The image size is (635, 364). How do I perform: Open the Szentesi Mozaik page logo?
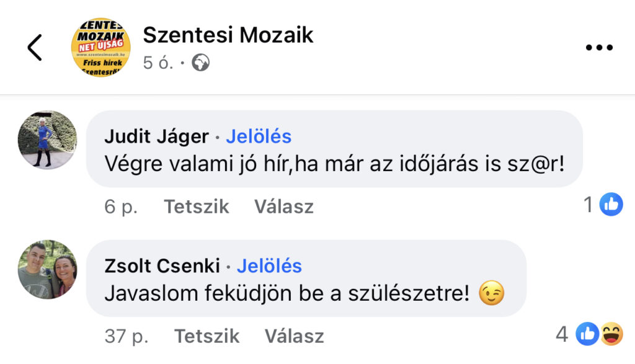101,47
